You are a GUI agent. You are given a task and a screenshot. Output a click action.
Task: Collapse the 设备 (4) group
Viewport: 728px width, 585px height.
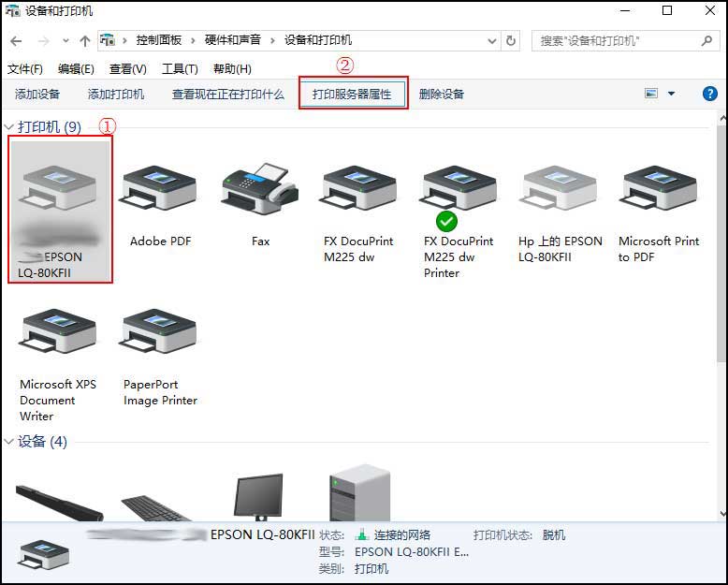(x=8, y=442)
